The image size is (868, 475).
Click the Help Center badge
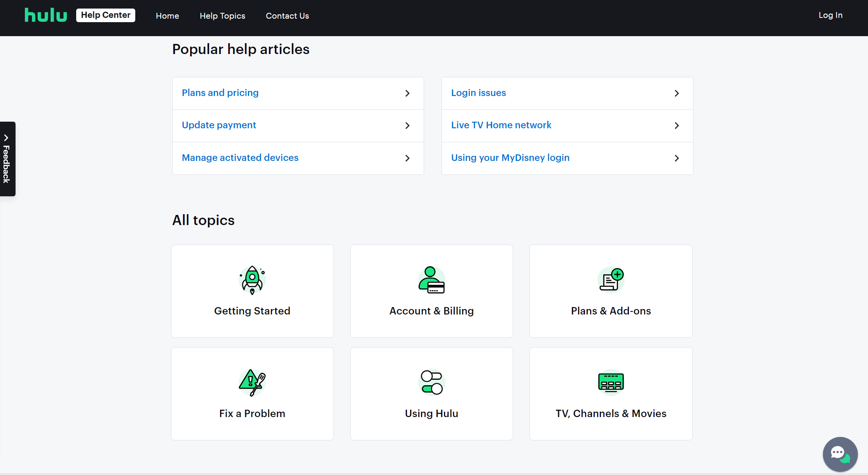[x=106, y=15]
